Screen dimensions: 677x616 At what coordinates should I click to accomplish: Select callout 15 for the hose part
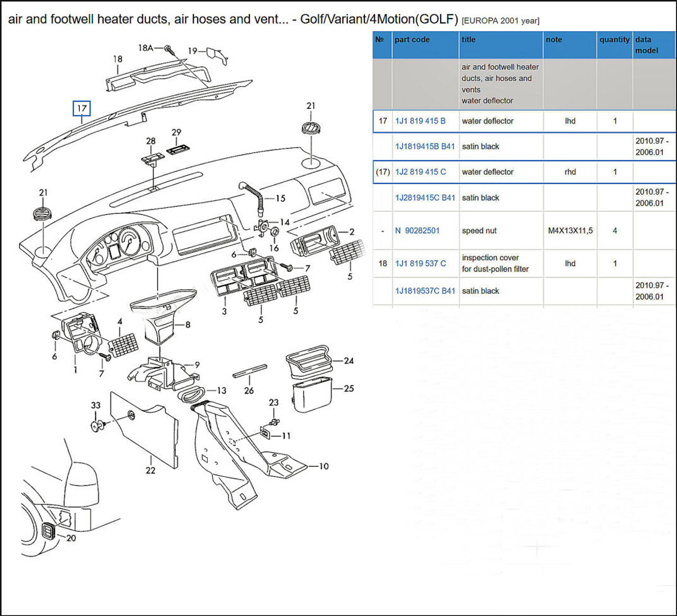[280, 198]
